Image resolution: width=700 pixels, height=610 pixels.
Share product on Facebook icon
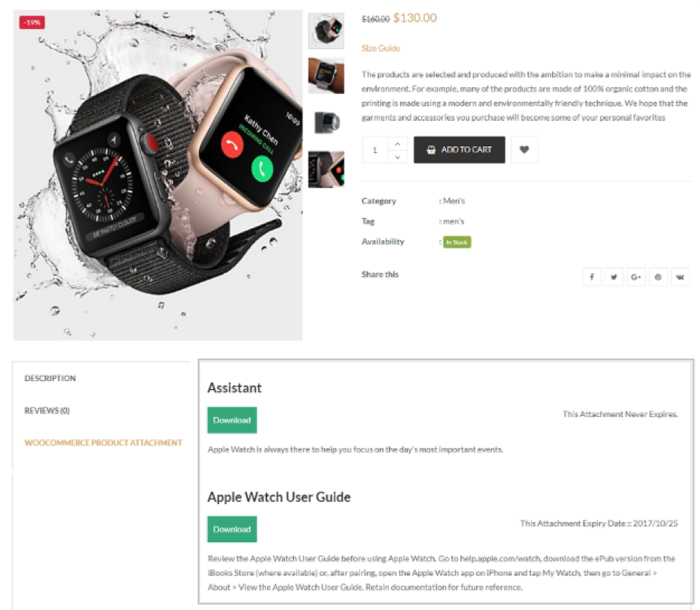pyautogui.click(x=592, y=277)
